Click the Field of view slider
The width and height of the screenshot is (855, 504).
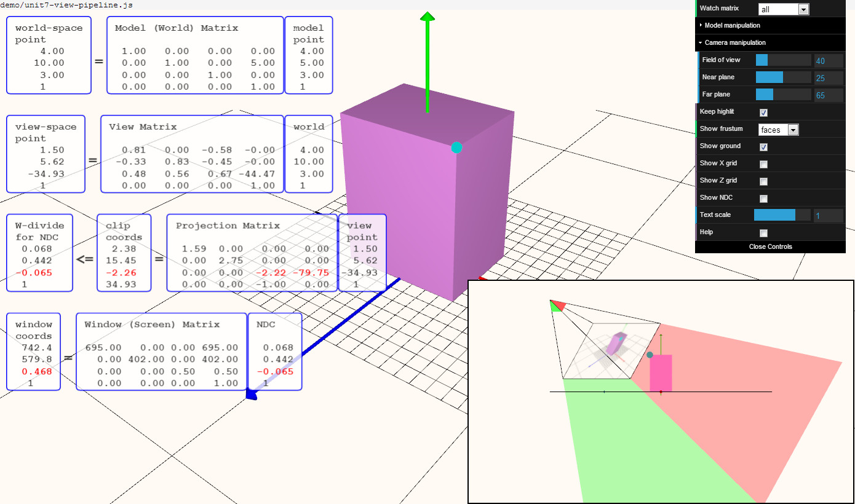click(x=783, y=60)
